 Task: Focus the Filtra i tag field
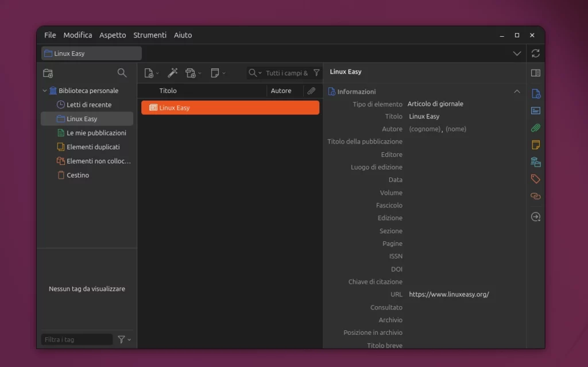(x=77, y=339)
